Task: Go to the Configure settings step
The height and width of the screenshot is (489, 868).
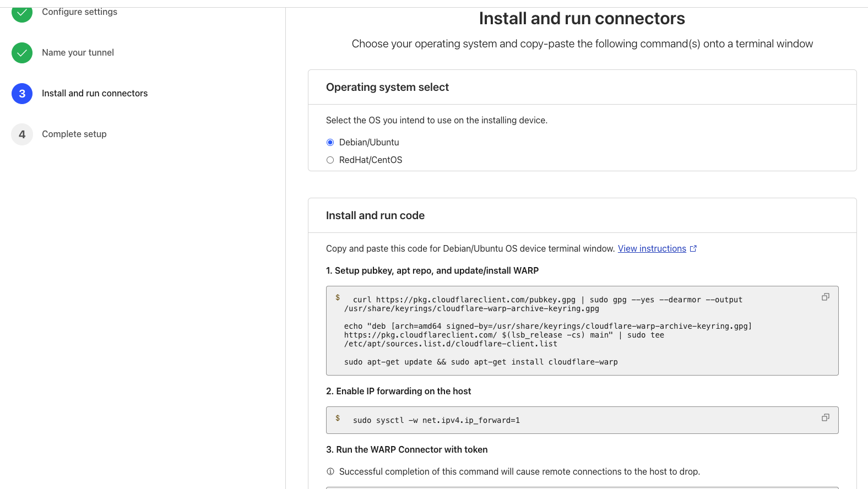Action: [x=79, y=12]
